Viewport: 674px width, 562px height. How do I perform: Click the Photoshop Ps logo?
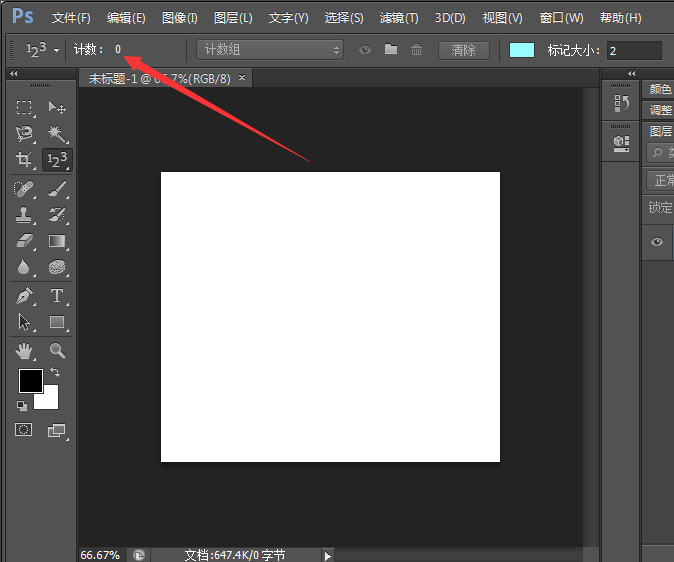[x=22, y=16]
